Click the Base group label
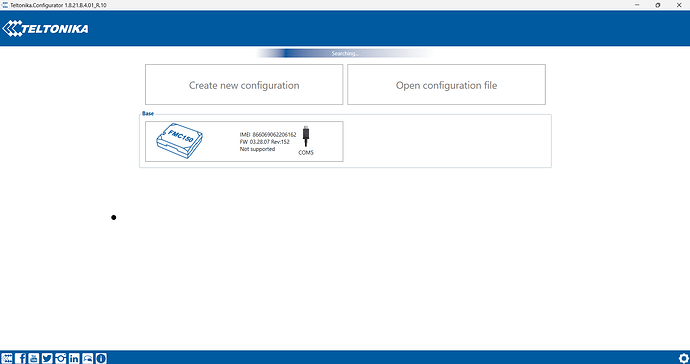 148,114
